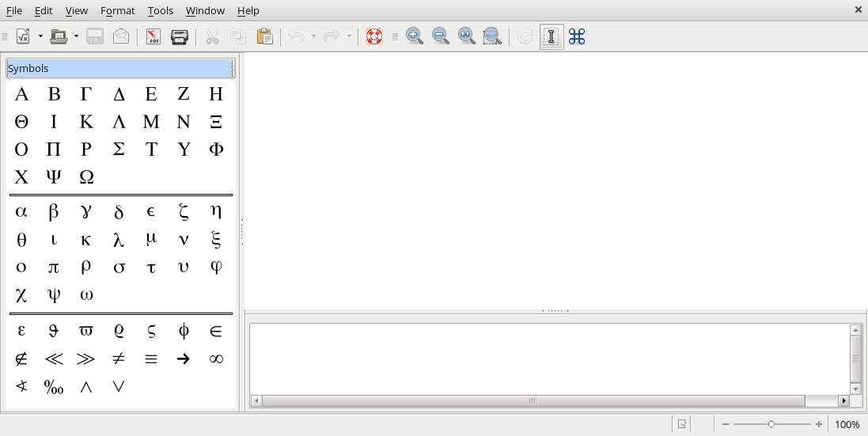Open the Symbols category dropdown in sidebar
The image size is (868, 436).
[x=121, y=68]
